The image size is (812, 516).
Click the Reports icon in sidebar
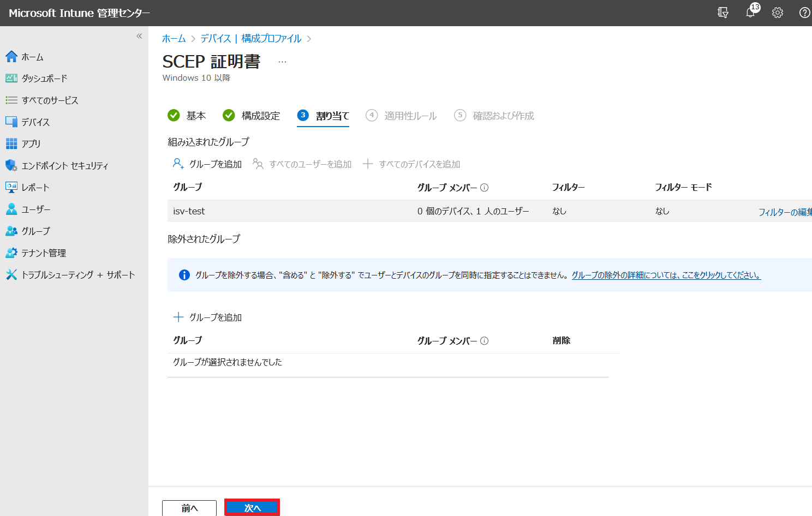pyautogui.click(x=11, y=187)
